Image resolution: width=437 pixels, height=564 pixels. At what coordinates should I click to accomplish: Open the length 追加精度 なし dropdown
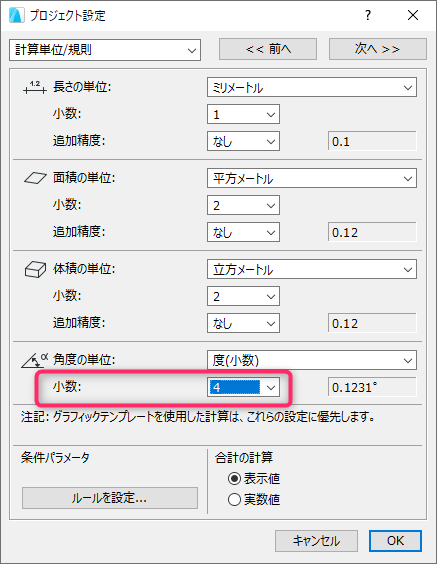(243, 141)
